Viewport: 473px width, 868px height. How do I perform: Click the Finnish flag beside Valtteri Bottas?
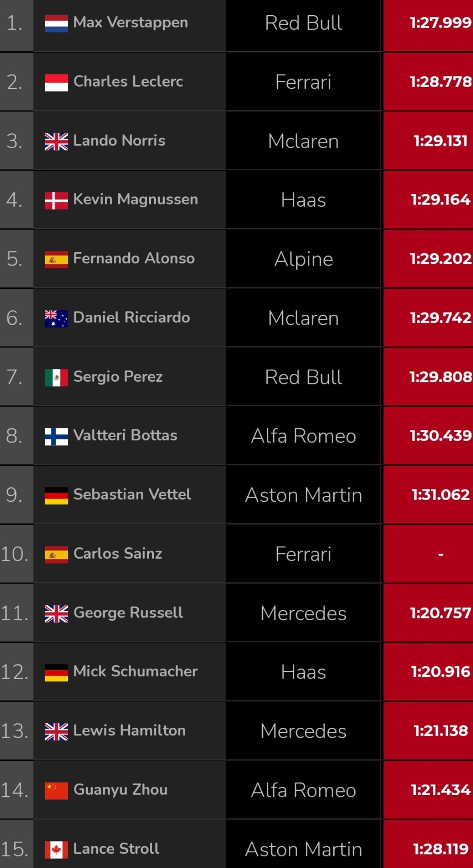click(56, 436)
